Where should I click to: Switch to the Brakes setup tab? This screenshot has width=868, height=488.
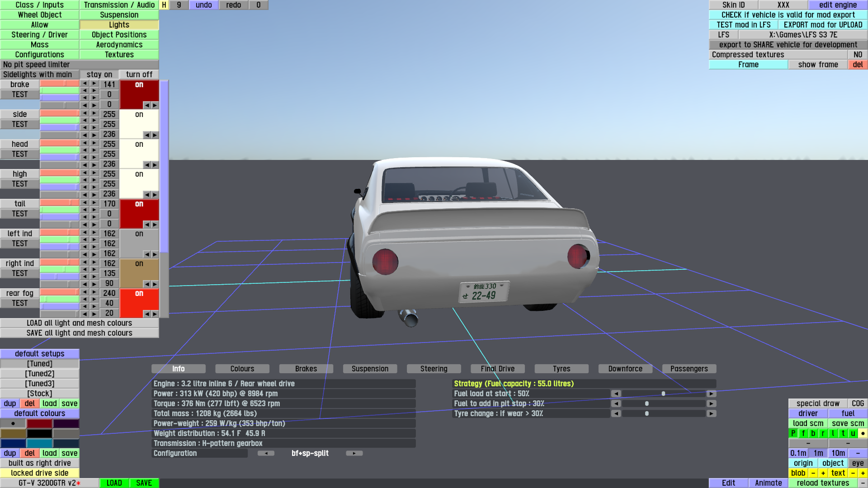pos(306,369)
